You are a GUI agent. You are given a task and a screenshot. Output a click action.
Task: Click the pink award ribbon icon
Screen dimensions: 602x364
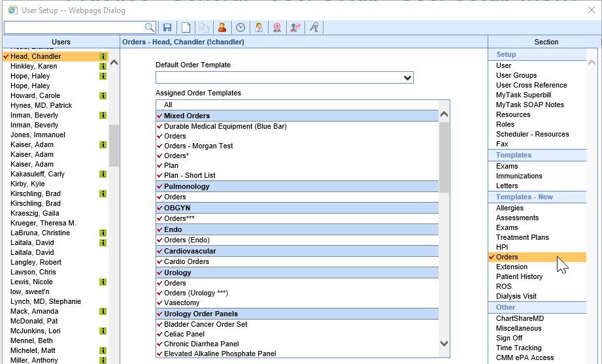pos(278,27)
